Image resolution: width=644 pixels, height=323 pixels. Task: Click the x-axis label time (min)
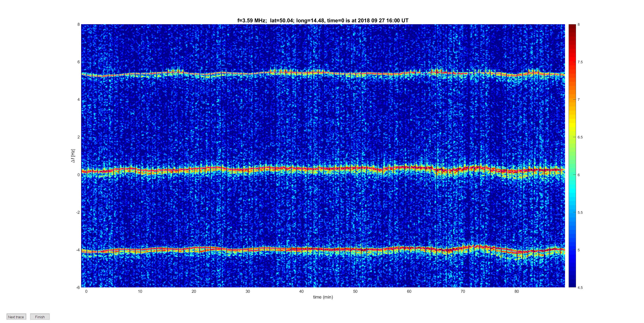click(x=323, y=297)
